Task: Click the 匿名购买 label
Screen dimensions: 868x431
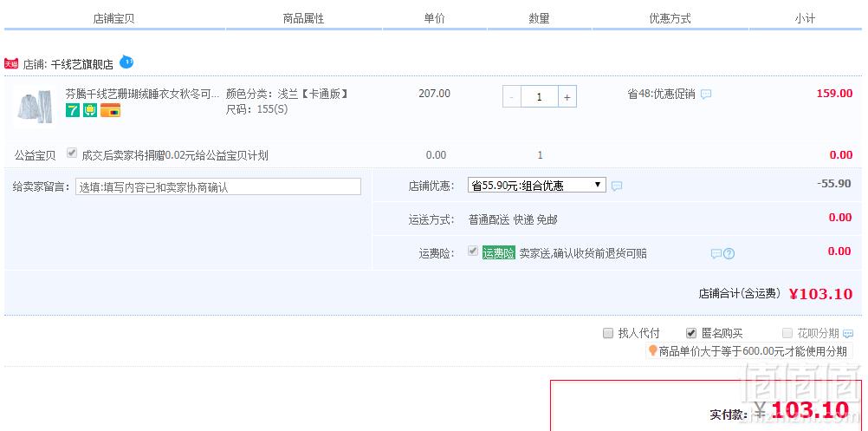Action: click(x=722, y=334)
